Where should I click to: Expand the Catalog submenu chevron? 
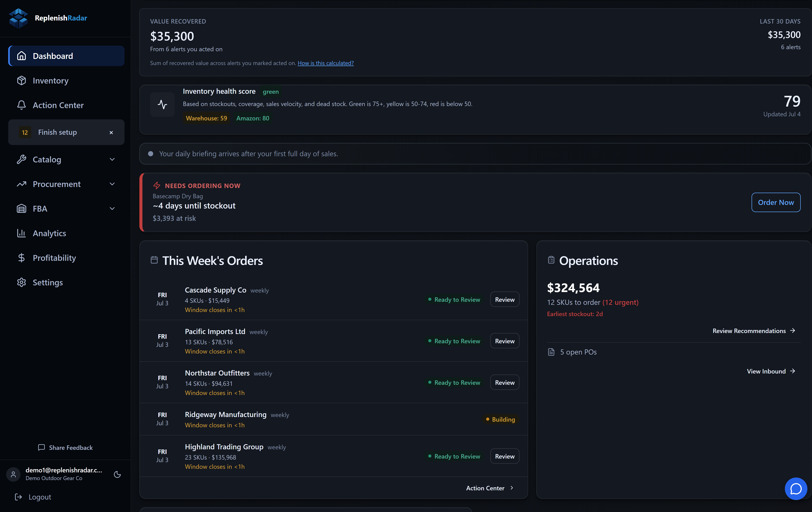(x=112, y=160)
